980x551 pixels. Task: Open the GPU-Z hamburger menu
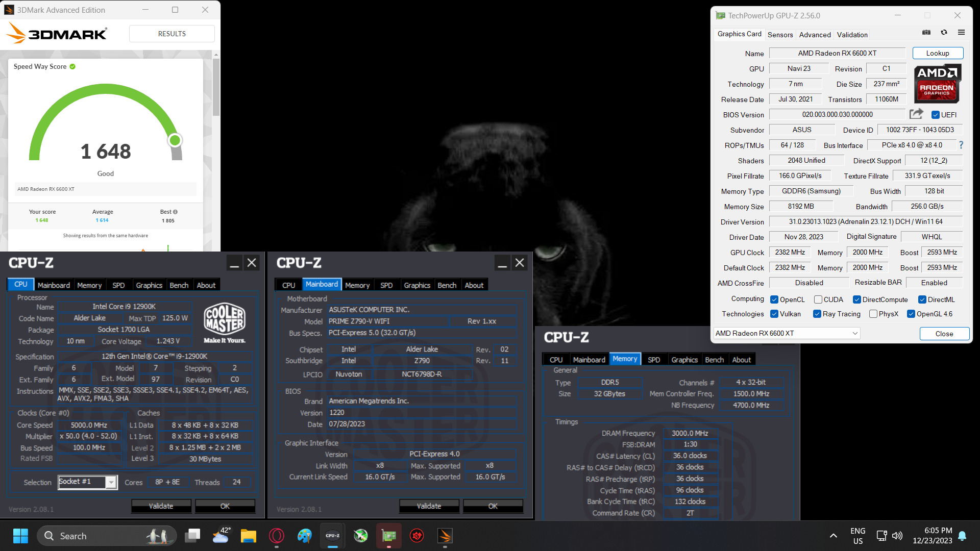962,33
